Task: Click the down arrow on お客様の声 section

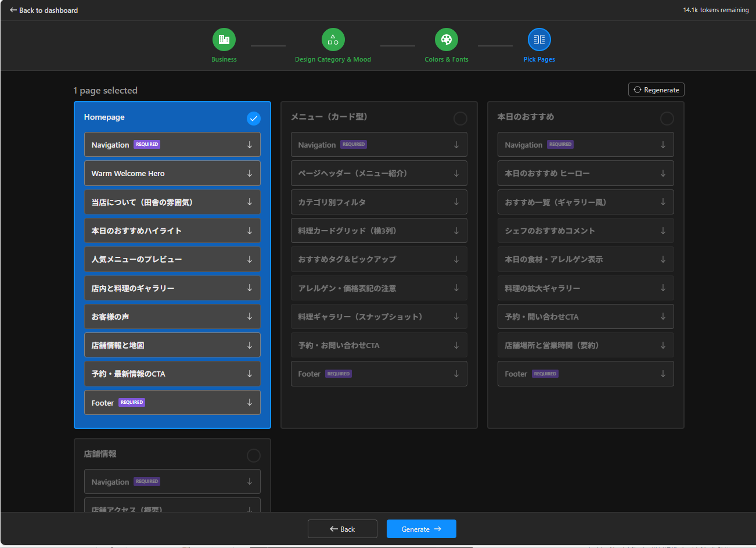Action: coord(250,317)
